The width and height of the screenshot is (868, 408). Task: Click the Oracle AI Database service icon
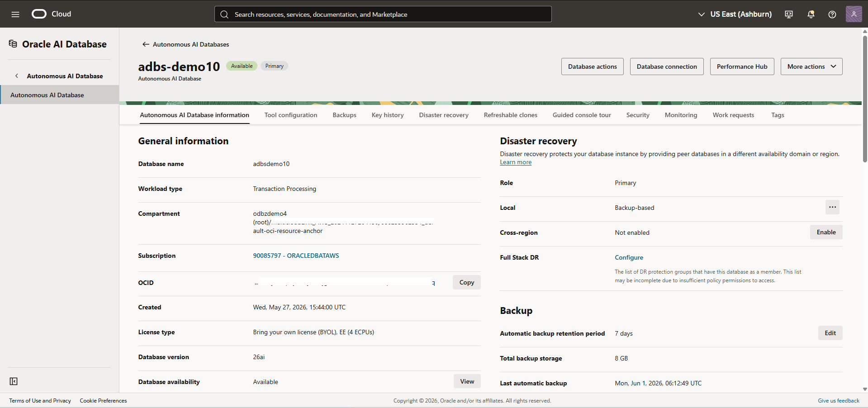[13, 44]
